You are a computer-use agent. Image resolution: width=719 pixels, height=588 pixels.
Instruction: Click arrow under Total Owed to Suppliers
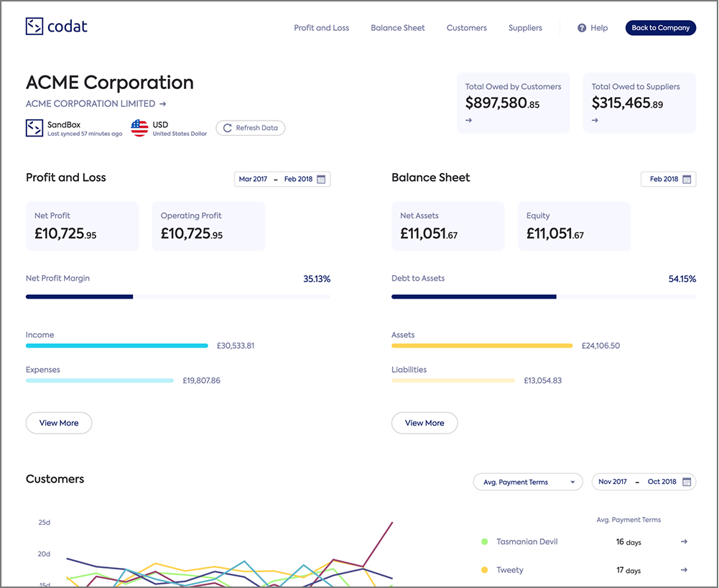click(x=595, y=121)
